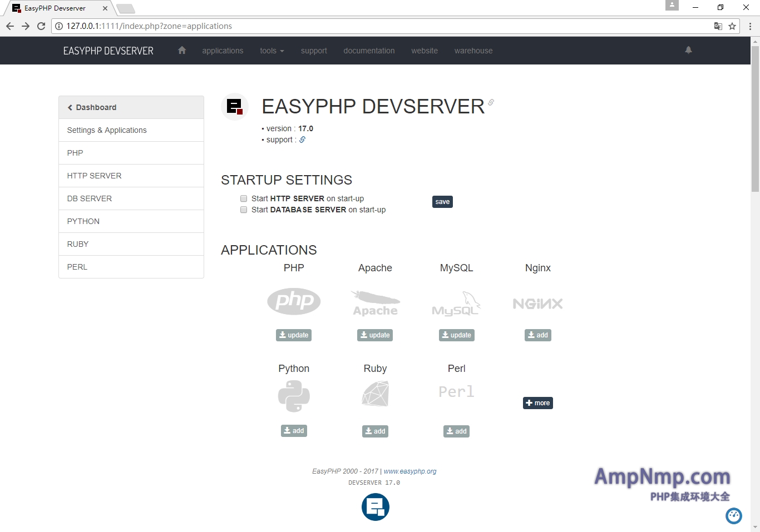Expand the tools dropdown menu
The image size is (760, 532).
[x=272, y=51]
